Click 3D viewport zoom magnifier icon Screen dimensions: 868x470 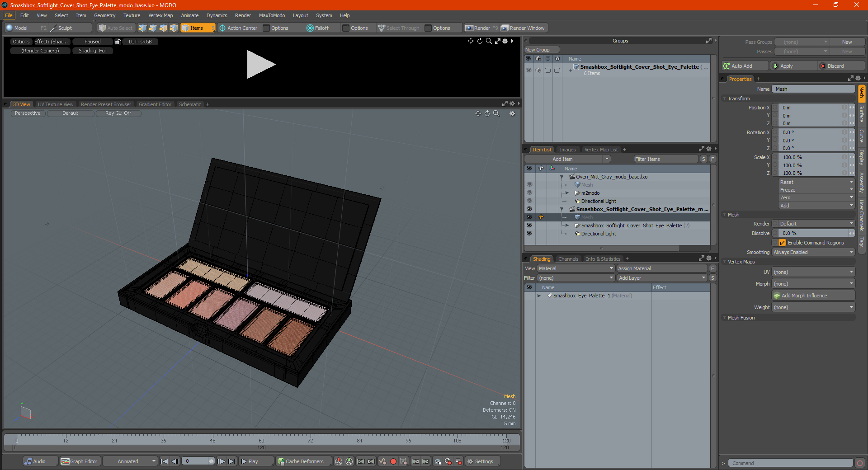[x=496, y=113]
